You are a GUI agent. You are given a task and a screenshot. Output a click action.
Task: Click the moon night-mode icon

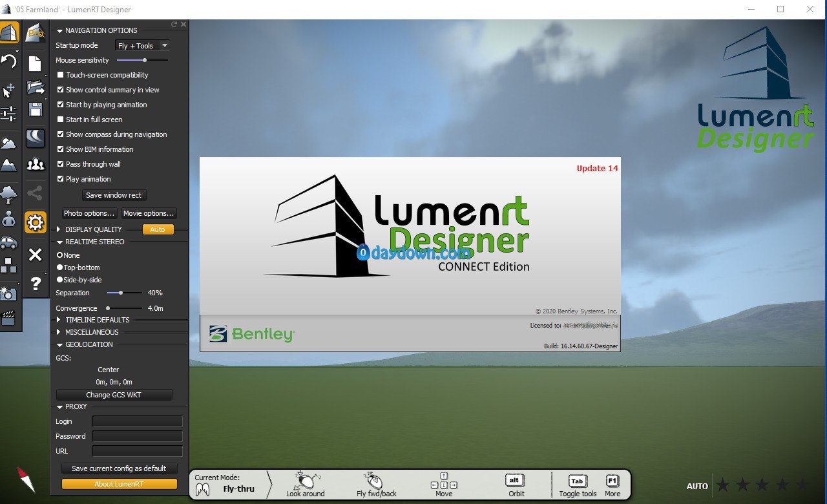(35, 138)
